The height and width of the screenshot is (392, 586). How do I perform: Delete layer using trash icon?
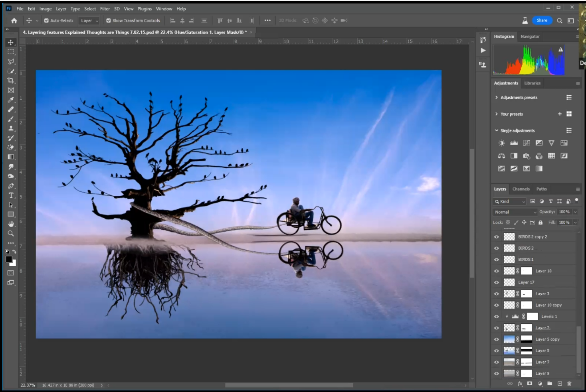[569, 384]
